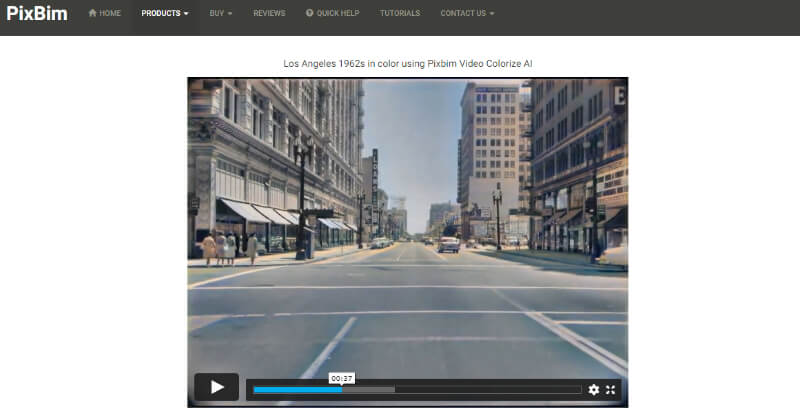Enter fullscreen with the expand icon
This screenshot has height=418, width=800.
[610, 390]
